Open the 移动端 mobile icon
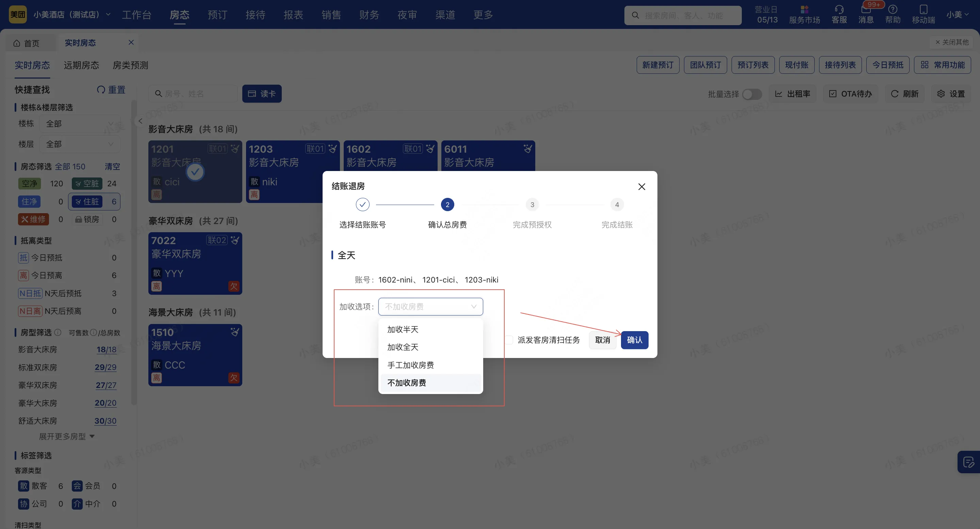This screenshot has height=529, width=980. pos(923,15)
